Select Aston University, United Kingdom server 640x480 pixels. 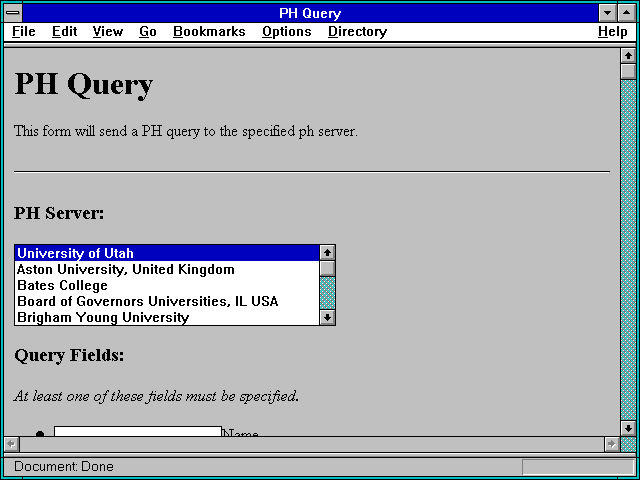(167, 269)
